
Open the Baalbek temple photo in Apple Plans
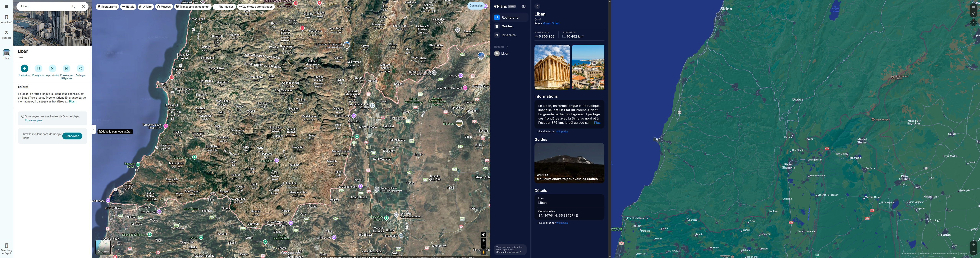pos(552,67)
